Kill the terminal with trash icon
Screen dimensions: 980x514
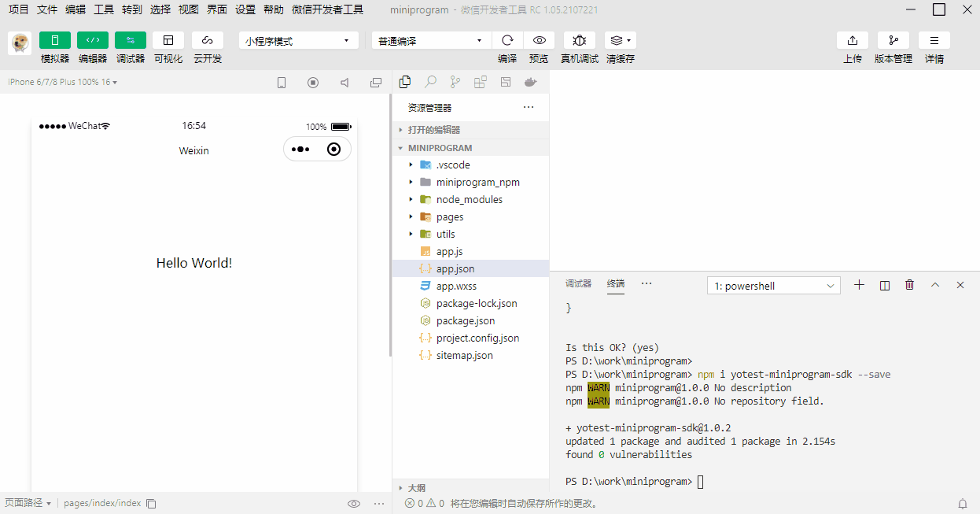tap(910, 285)
